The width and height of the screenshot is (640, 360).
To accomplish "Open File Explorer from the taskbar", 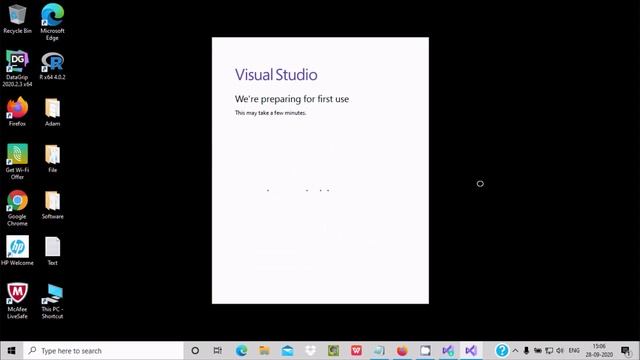I will pyautogui.click(x=264, y=351).
